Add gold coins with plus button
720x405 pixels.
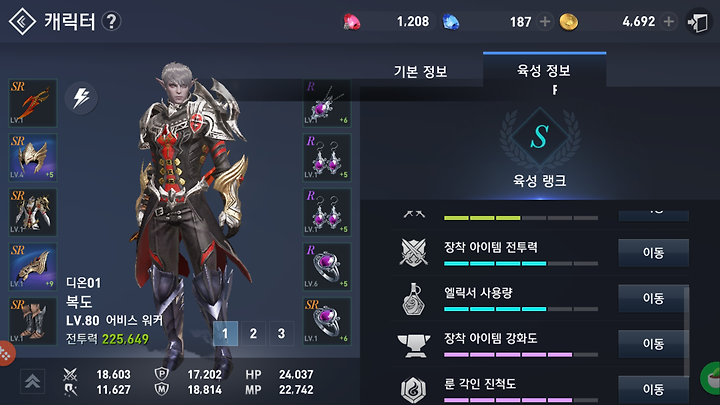pos(669,22)
